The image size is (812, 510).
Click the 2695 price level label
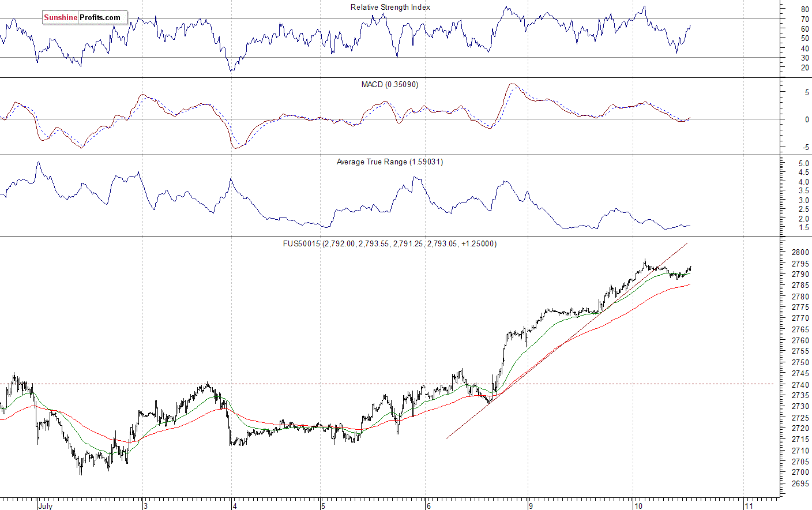[x=800, y=483]
